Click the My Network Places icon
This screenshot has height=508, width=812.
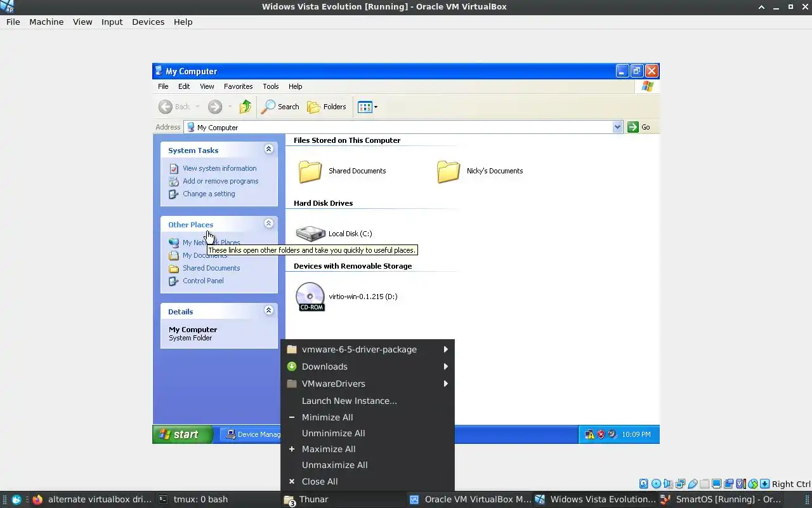[x=174, y=243]
